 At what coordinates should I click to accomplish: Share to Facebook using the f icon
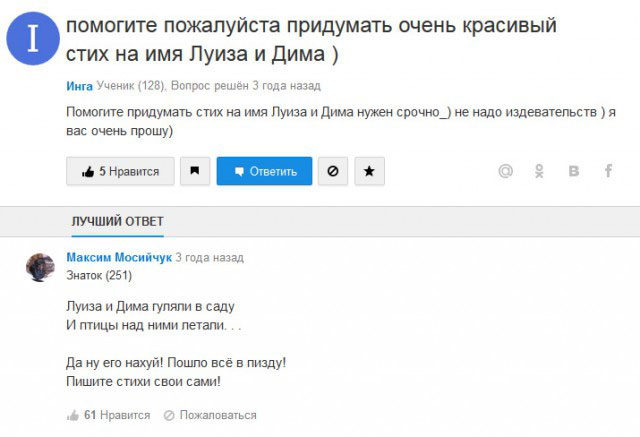(607, 171)
